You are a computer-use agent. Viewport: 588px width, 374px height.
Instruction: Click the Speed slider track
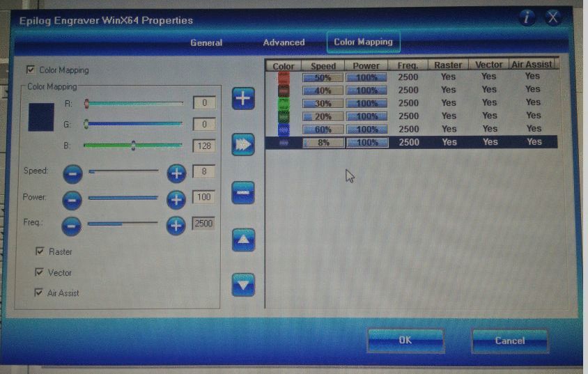(124, 171)
